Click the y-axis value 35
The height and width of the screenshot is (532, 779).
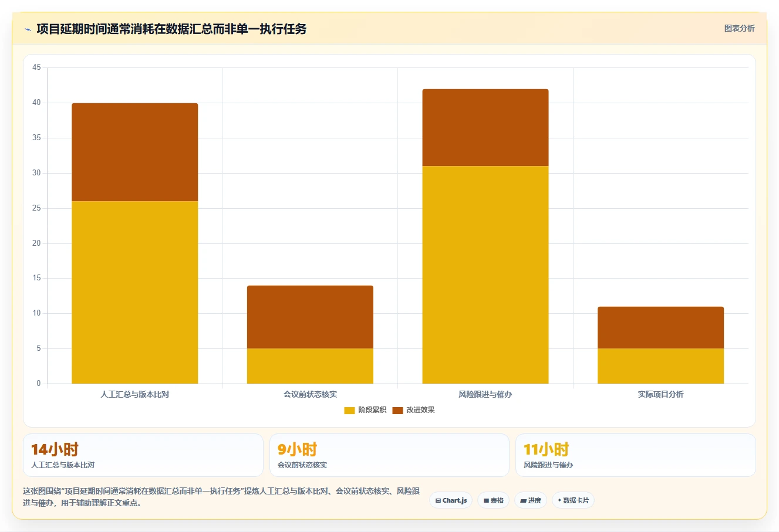36,138
